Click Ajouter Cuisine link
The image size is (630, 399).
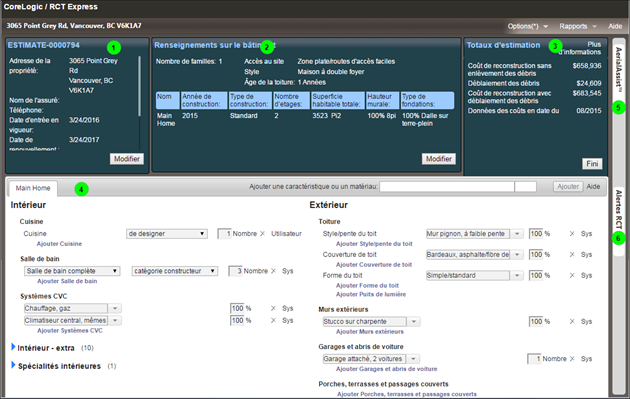click(x=59, y=244)
